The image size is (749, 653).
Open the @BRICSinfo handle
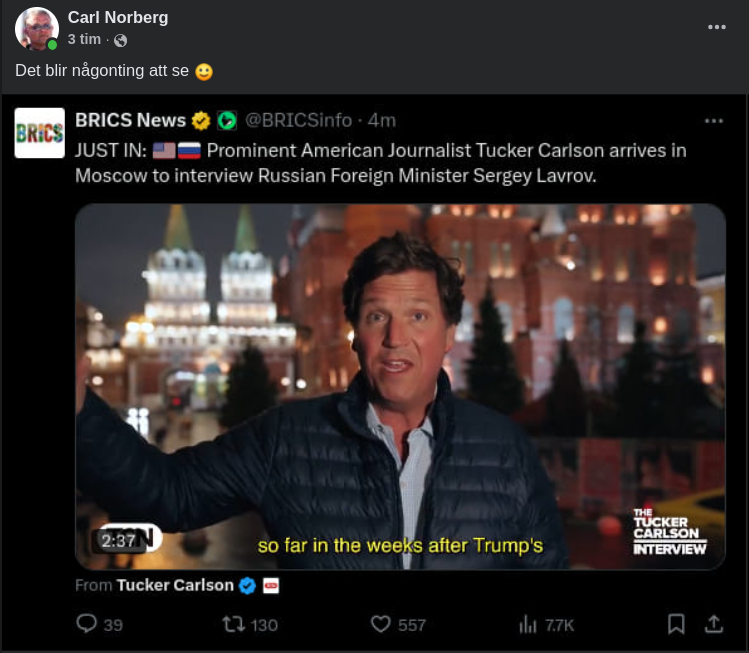tap(298, 120)
